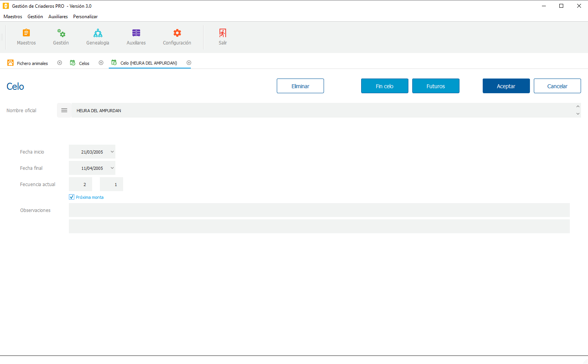588x364 pixels.
Task: Open the Personalizar menu
Action: (85, 17)
